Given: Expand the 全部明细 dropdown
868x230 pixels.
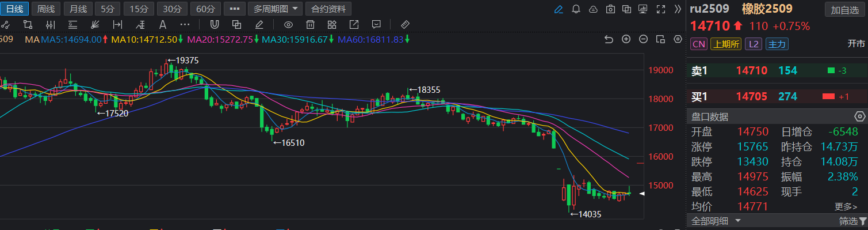Looking at the screenshot, I should 716,221.
